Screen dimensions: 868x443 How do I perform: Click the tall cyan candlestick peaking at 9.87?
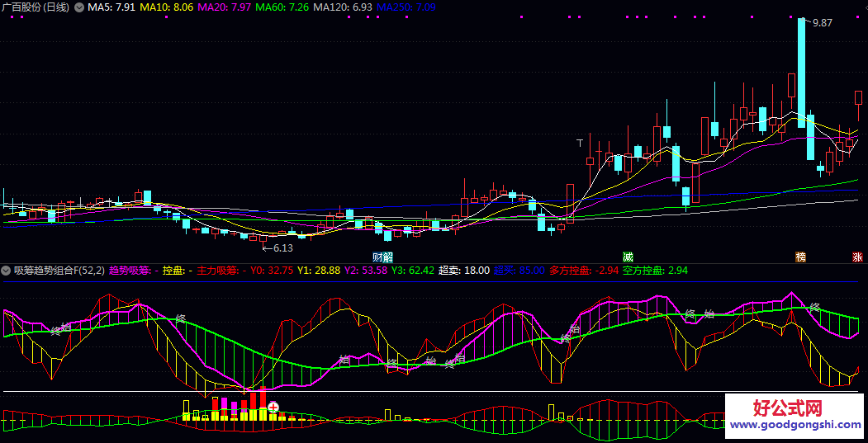pos(801,73)
